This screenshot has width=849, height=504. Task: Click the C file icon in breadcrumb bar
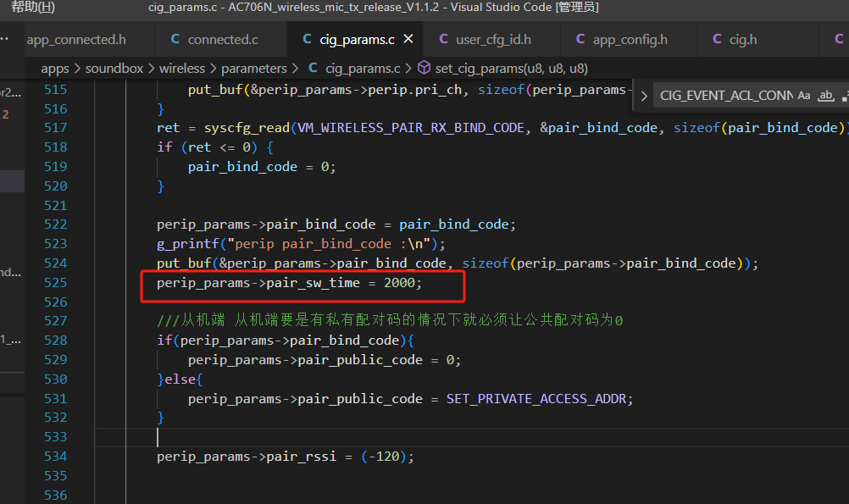point(313,69)
